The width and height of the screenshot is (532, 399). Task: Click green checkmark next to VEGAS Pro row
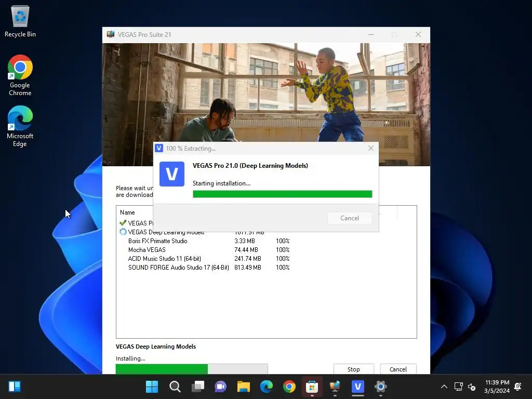[x=123, y=223]
